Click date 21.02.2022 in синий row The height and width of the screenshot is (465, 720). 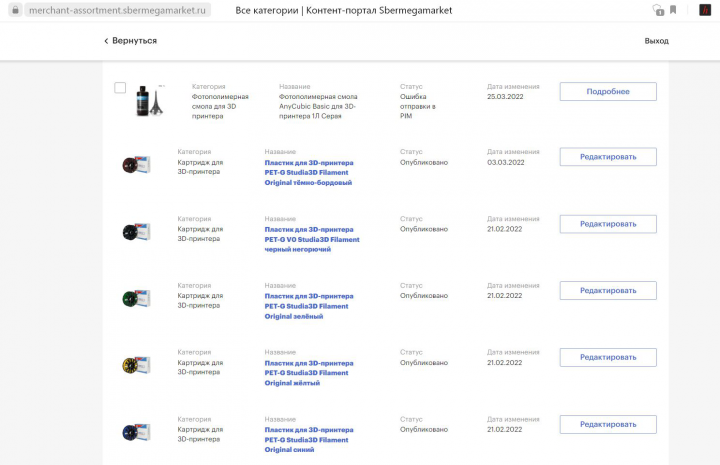tap(505, 429)
